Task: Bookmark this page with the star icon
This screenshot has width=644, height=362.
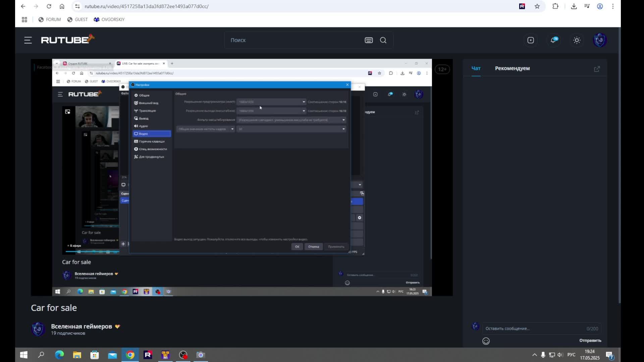Action: click(537, 6)
